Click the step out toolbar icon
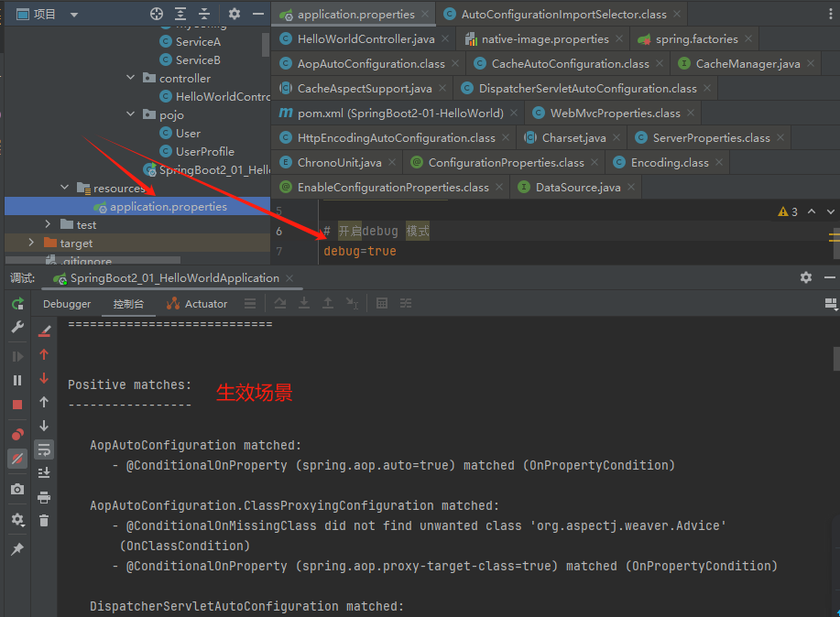The width and height of the screenshot is (840, 617). point(327,304)
